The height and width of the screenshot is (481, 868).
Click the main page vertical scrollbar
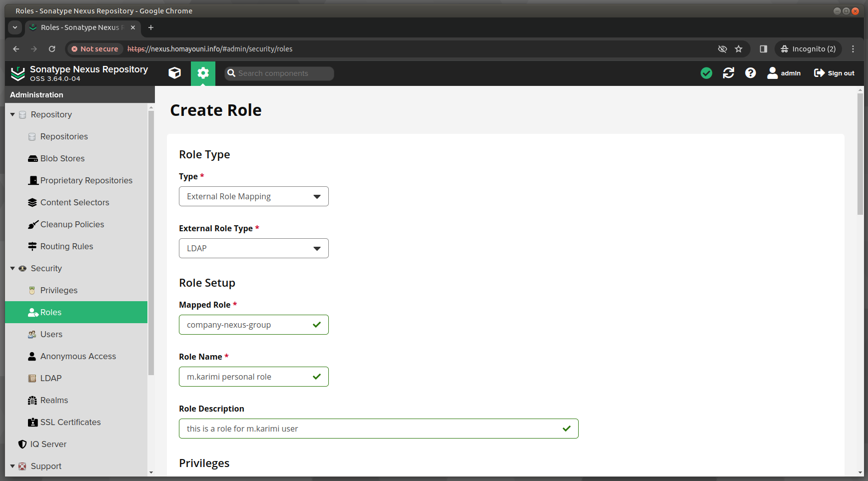click(860, 154)
